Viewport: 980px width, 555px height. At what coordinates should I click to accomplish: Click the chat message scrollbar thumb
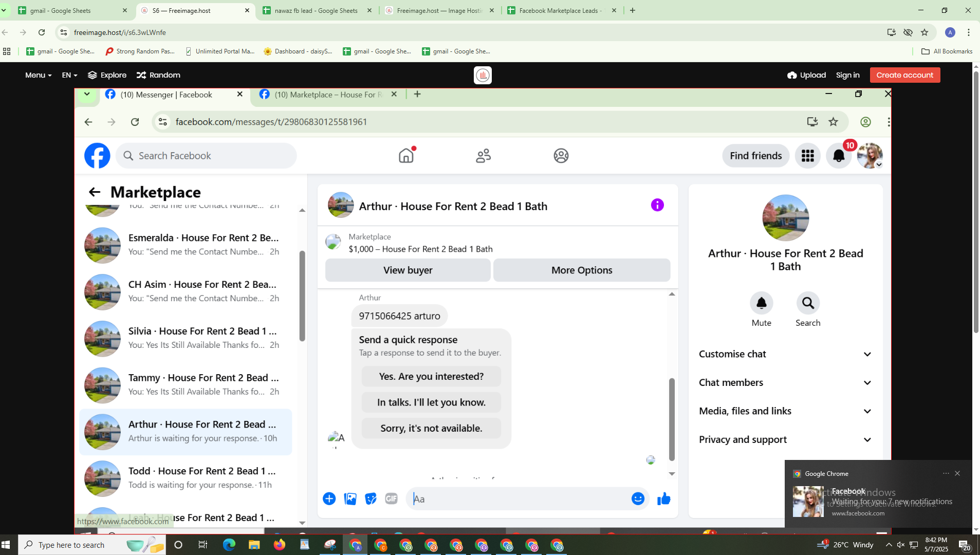pyautogui.click(x=671, y=419)
